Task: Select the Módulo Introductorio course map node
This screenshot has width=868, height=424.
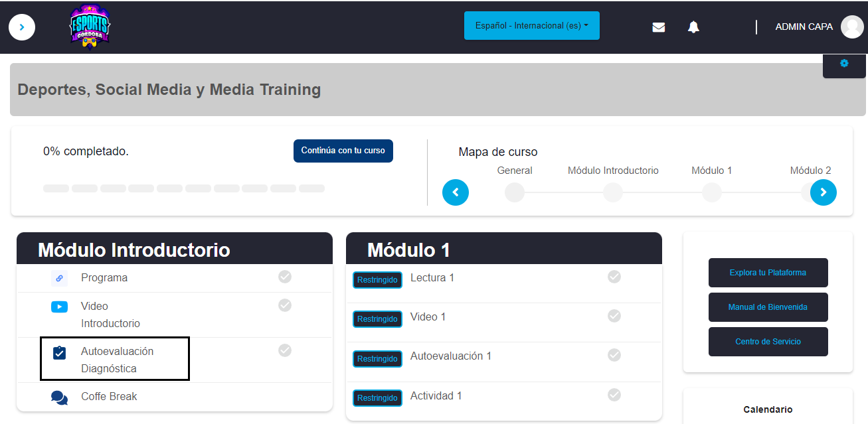Action: (x=613, y=192)
